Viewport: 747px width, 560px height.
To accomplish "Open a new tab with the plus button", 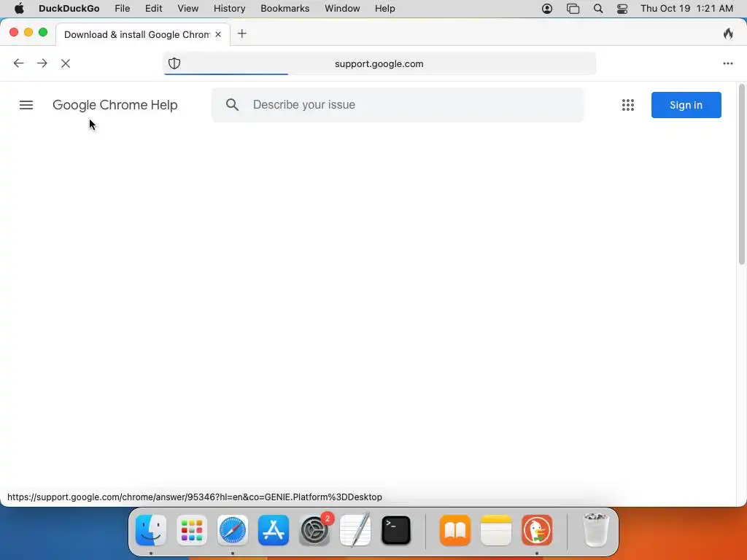I will click(x=242, y=34).
